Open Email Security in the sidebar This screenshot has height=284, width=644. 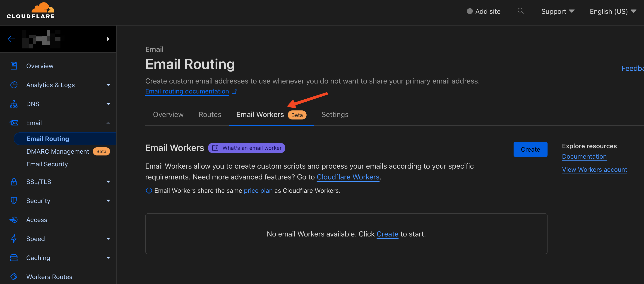click(47, 164)
